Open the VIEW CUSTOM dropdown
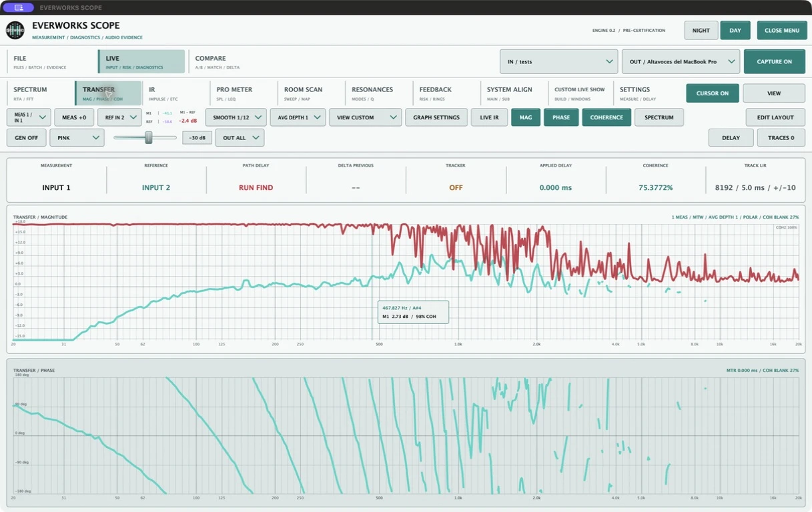812x512 pixels. (x=366, y=117)
